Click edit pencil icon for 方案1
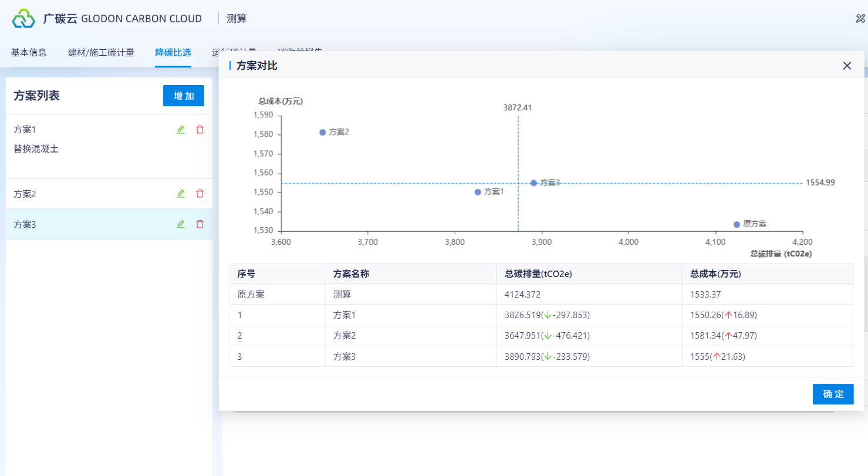This screenshot has height=476, width=868. click(x=181, y=130)
